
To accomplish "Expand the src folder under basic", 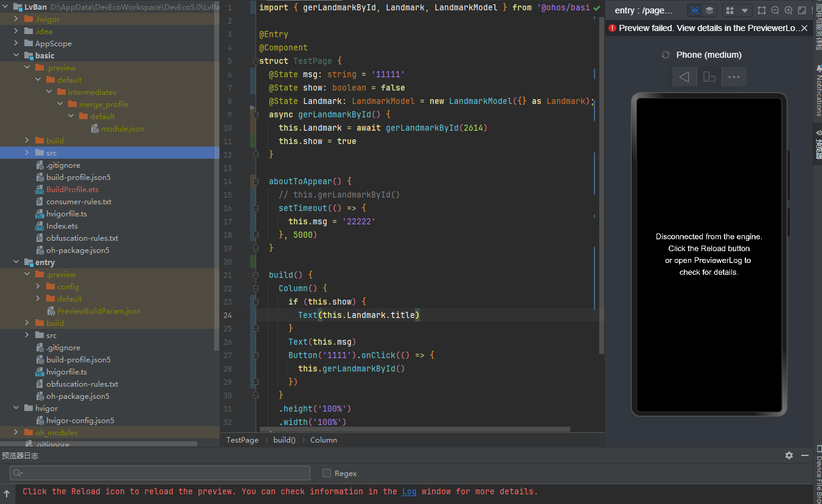I will (x=27, y=153).
